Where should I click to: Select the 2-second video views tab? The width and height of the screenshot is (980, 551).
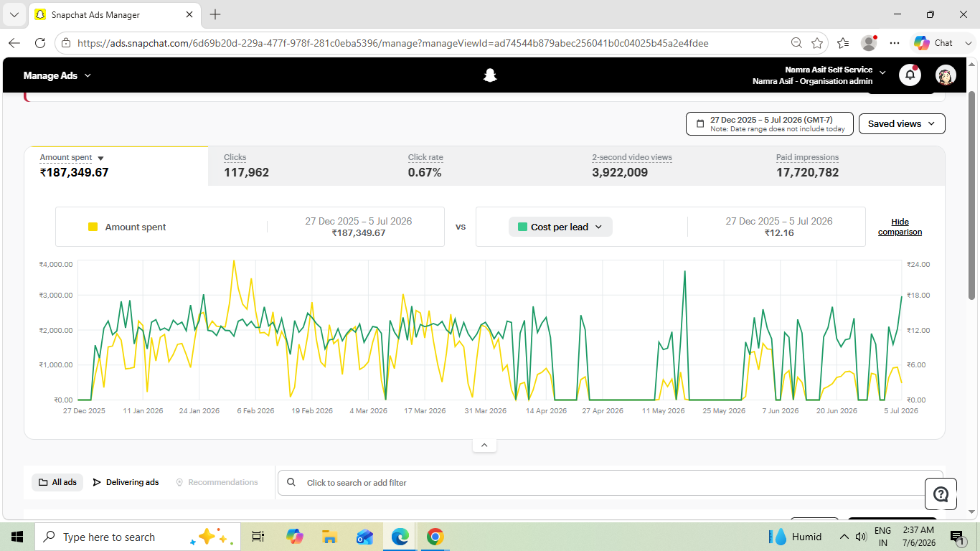[x=669, y=166]
